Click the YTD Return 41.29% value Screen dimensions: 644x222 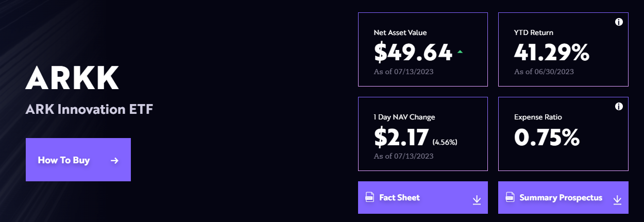pyautogui.click(x=551, y=53)
